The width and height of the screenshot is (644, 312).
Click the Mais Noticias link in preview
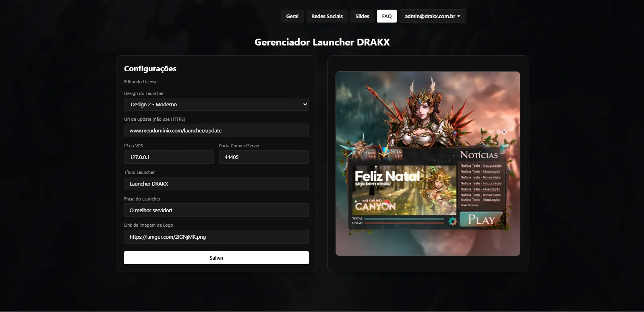[470, 205]
